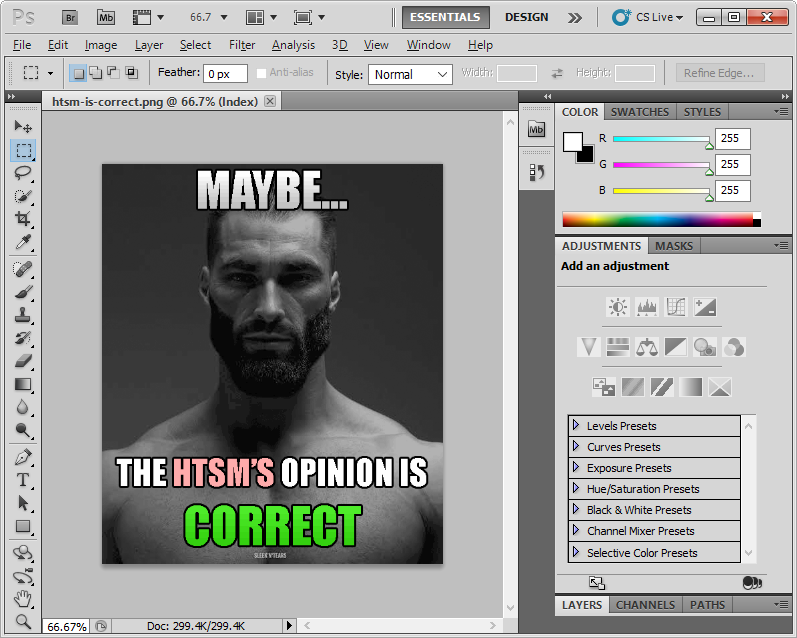
Task: Choose the Eyedropper tool
Action: pyautogui.click(x=23, y=242)
